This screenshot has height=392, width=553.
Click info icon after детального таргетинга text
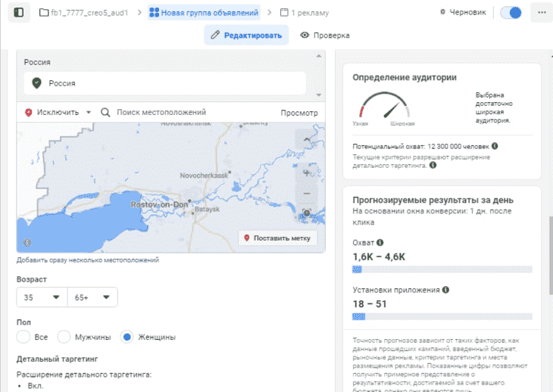pyautogui.click(x=433, y=165)
